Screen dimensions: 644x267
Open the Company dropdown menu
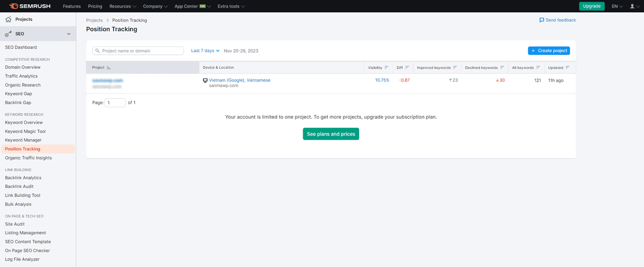point(156,6)
